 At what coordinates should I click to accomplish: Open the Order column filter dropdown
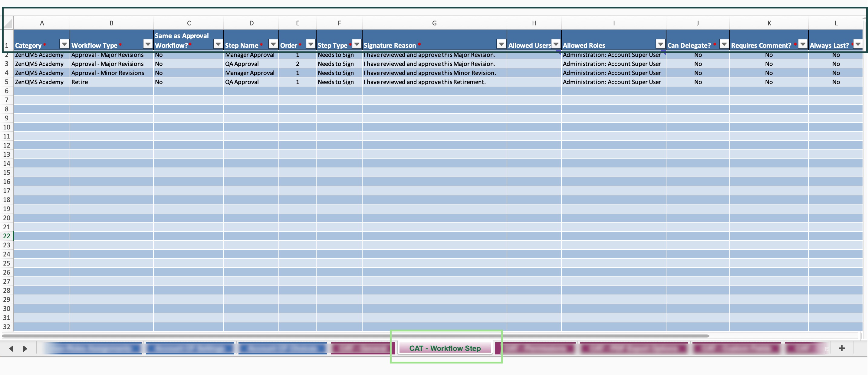pos(311,44)
